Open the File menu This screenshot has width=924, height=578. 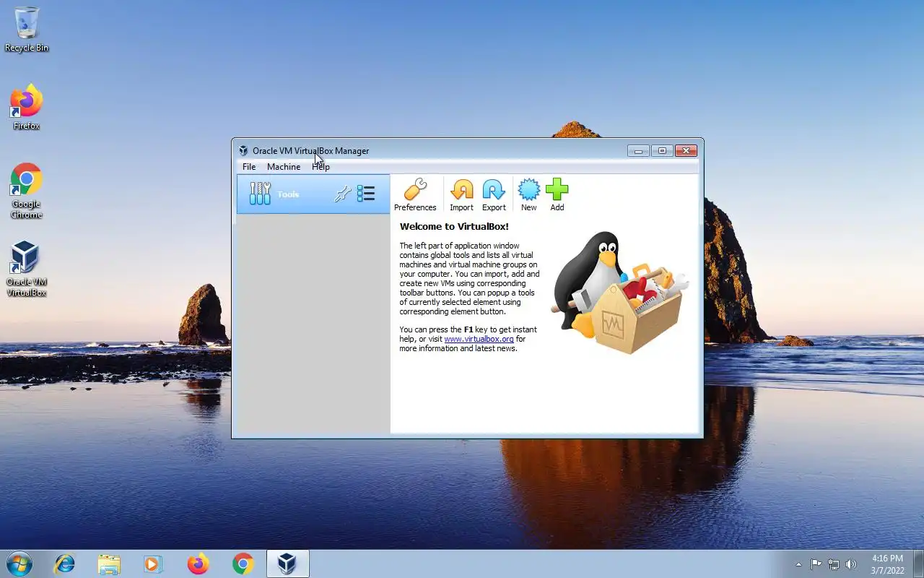pyautogui.click(x=249, y=166)
